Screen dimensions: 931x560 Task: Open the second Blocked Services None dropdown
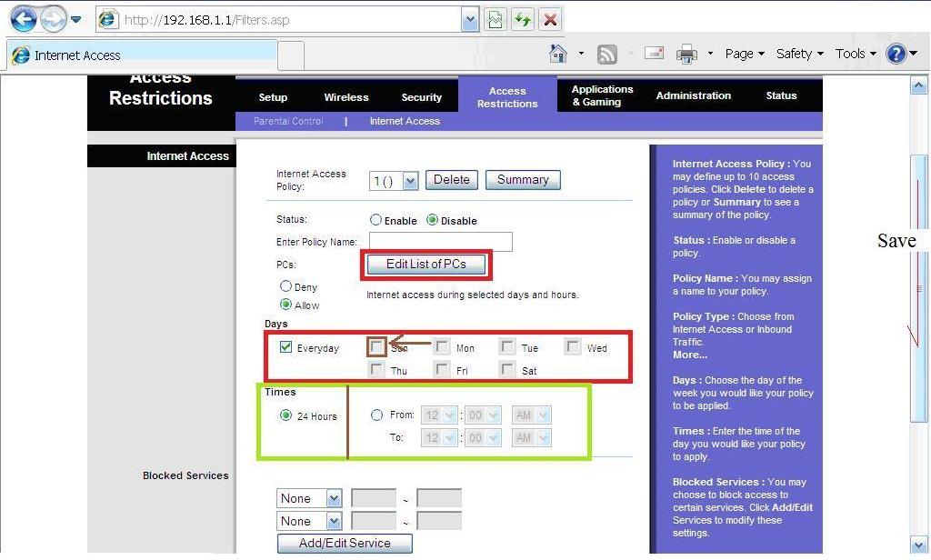[309, 521]
